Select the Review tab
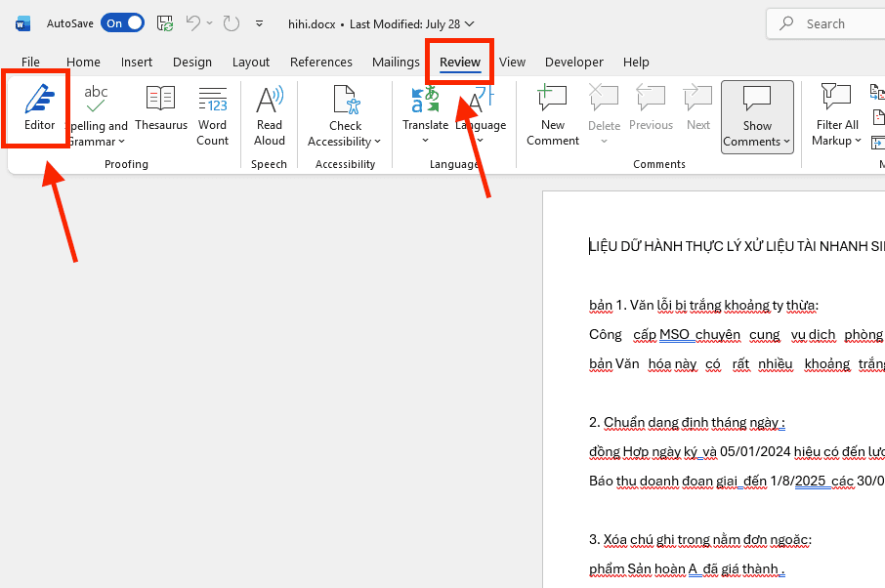885x588 pixels. pos(460,63)
